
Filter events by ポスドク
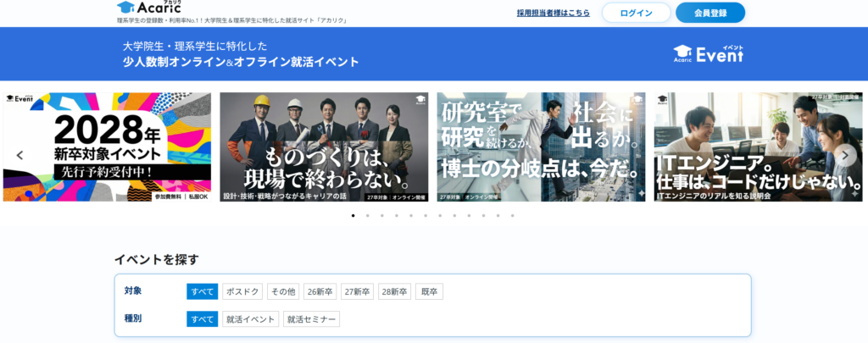(242, 291)
